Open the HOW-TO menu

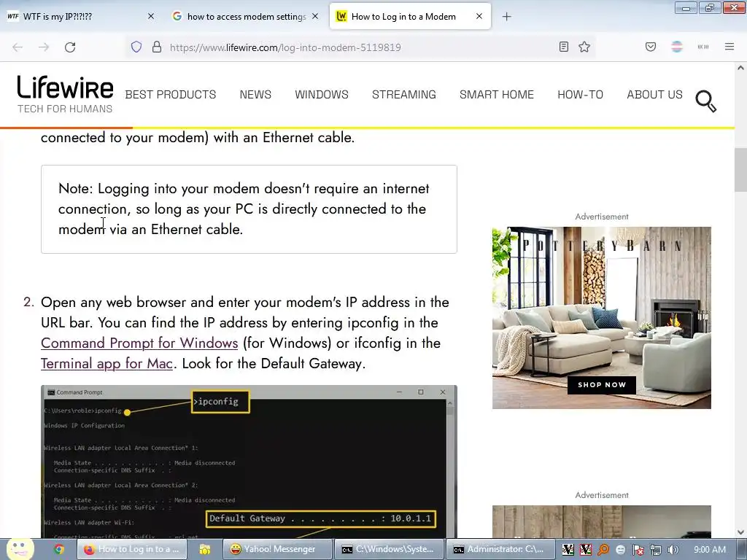tap(580, 95)
